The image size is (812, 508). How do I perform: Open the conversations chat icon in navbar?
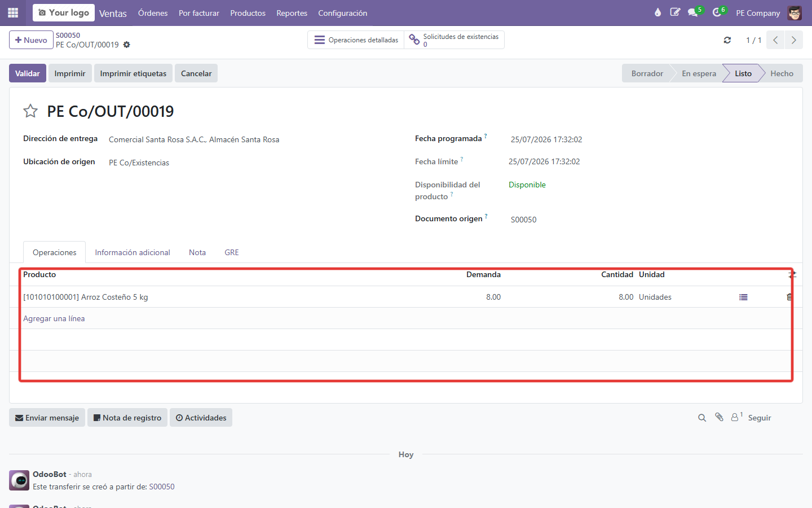(x=693, y=12)
